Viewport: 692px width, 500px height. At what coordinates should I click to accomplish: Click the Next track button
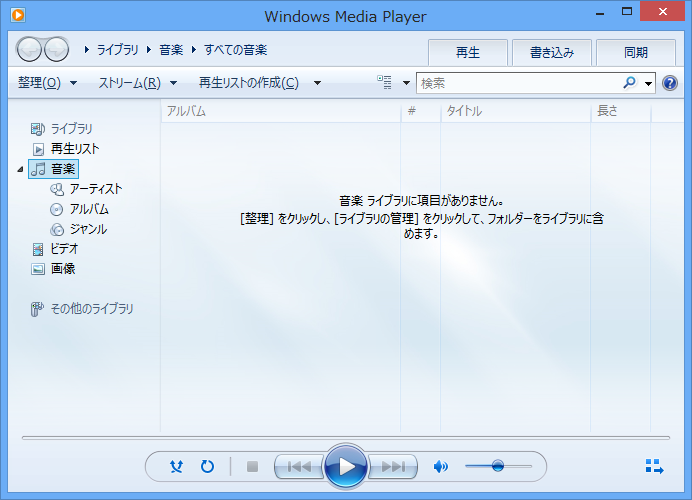click(393, 466)
